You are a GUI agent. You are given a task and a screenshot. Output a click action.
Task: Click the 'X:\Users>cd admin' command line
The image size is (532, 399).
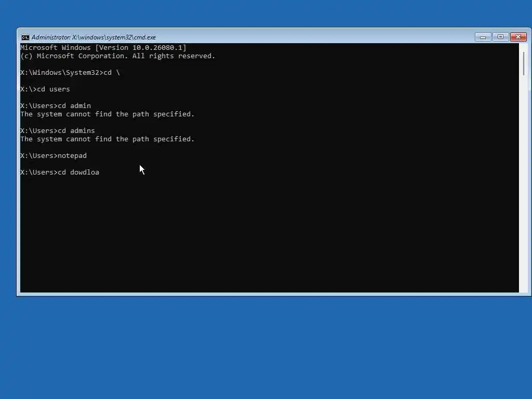click(56, 106)
